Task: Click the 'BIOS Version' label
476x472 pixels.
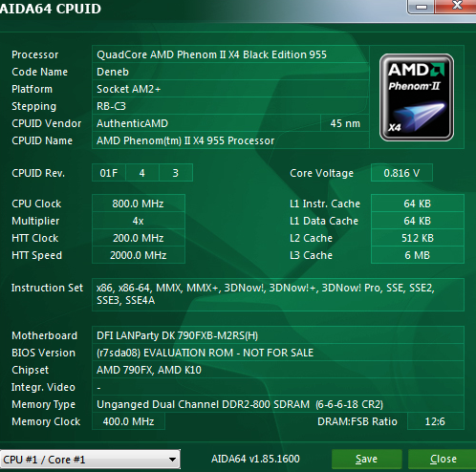Action: coord(43,353)
